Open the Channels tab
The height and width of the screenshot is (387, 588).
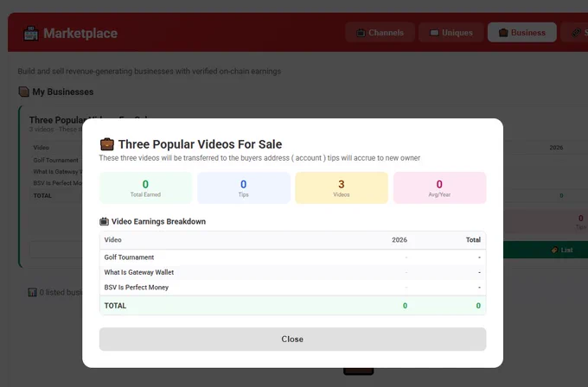[x=380, y=33]
